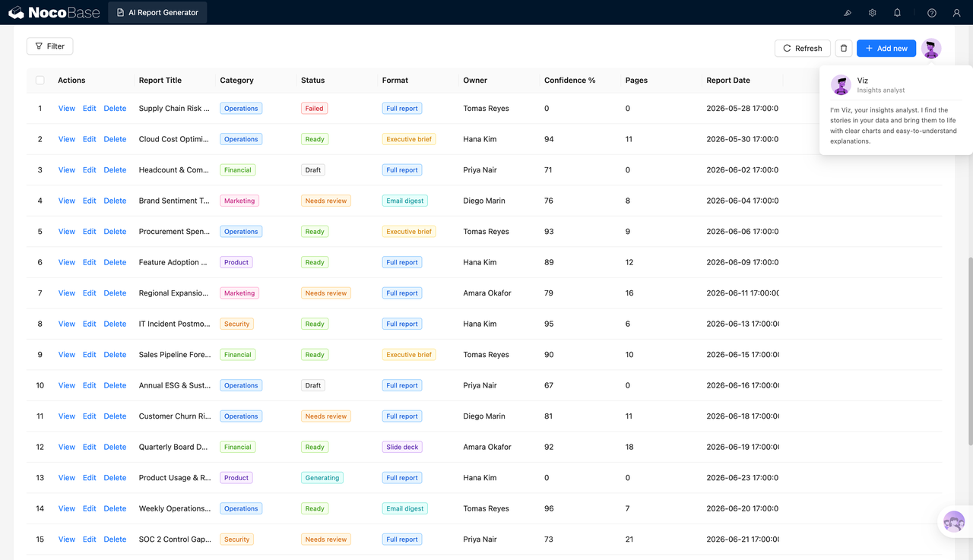Click the Owner column header

[x=475, y=80]
